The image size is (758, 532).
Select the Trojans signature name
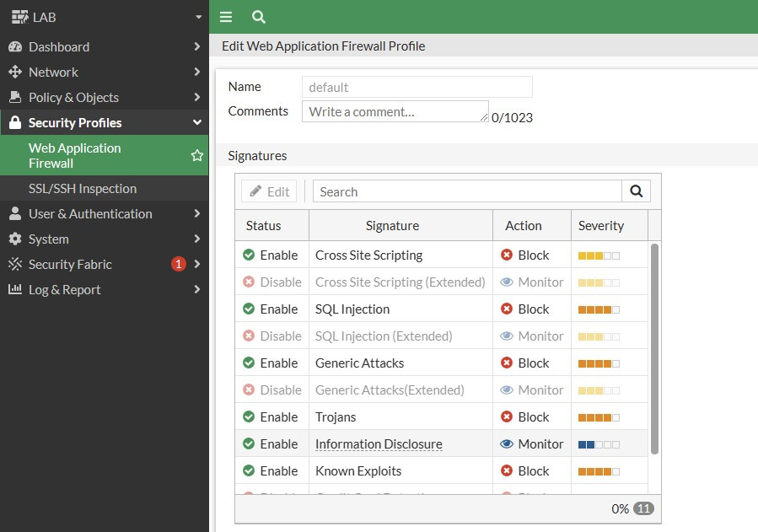tap(336, 416)
